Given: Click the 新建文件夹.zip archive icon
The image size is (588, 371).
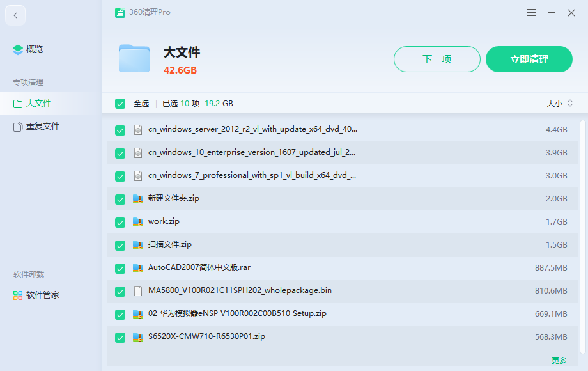Looking at the screenshot, I should [x=137, y=199].
